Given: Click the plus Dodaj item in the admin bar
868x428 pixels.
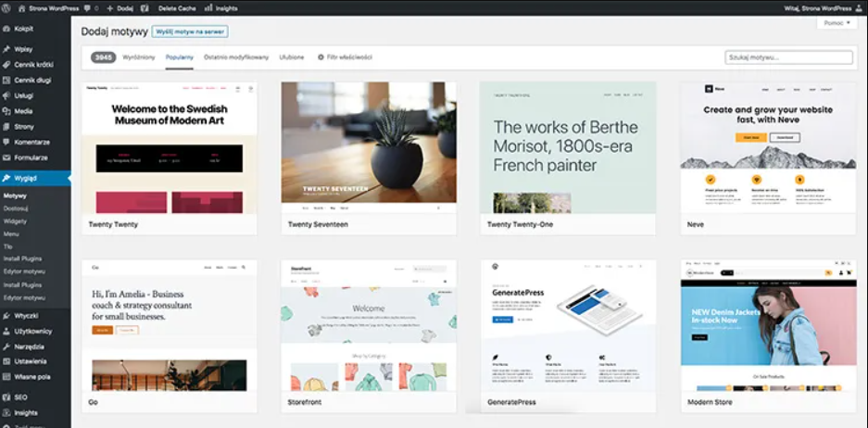Looking at the screenshot, I should (120, 8).
